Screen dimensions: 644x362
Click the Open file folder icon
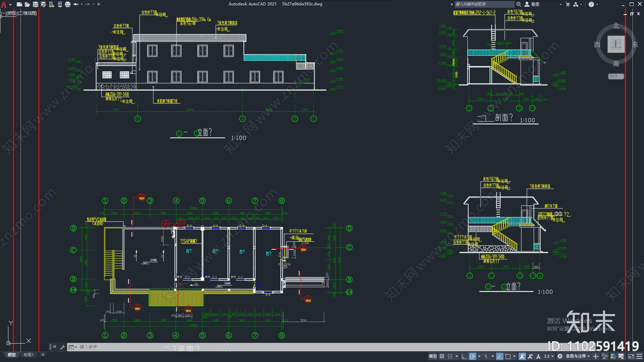[x=27, y=4]
